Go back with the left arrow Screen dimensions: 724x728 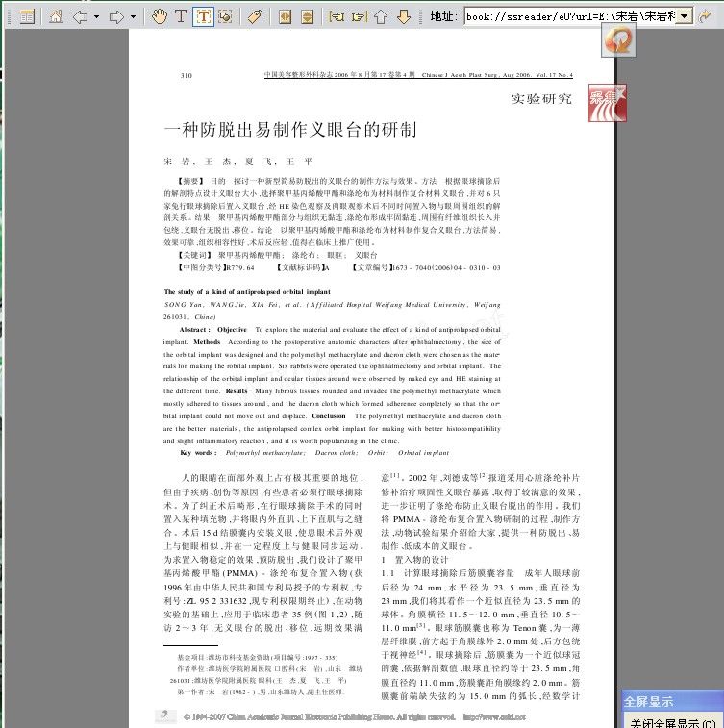[x=80, y=16]
